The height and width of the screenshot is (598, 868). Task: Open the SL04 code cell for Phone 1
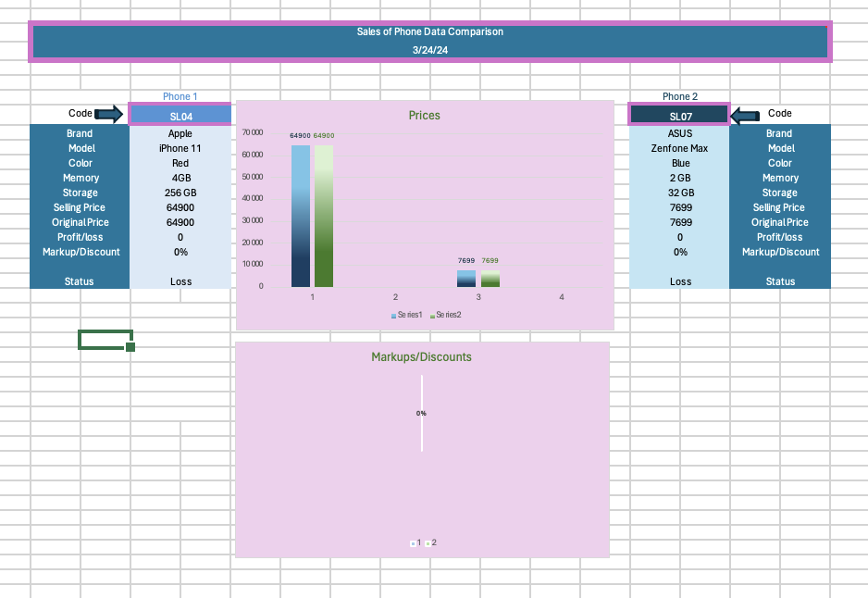[180, 116]
